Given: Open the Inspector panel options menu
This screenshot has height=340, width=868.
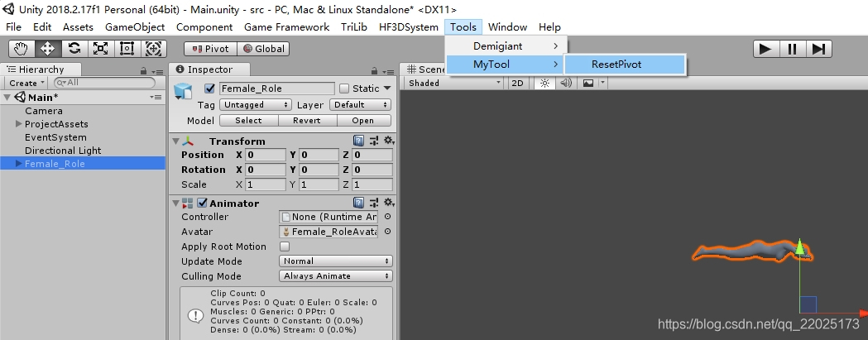Looking at the screenshot, I should pyautogui.click(x=389, y=71).
